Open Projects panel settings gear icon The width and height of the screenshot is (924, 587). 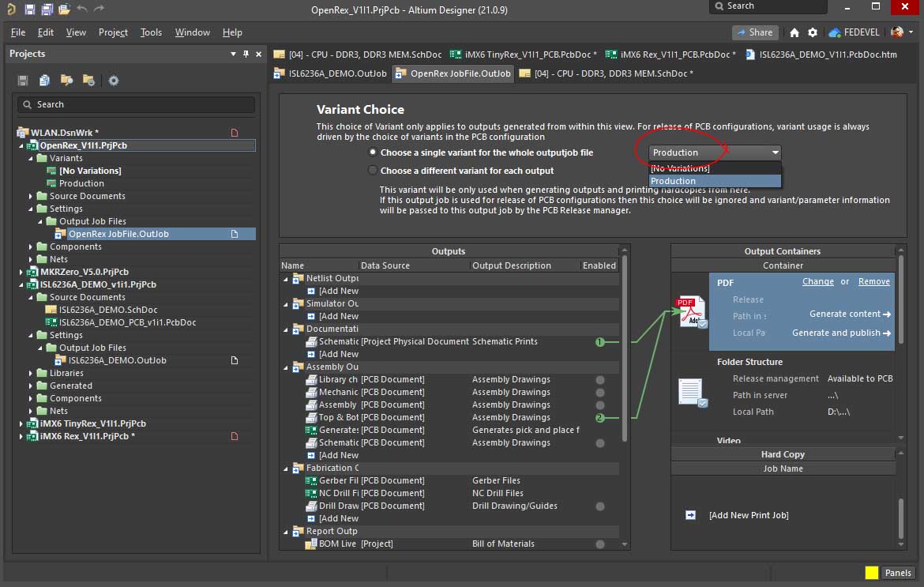114,81
